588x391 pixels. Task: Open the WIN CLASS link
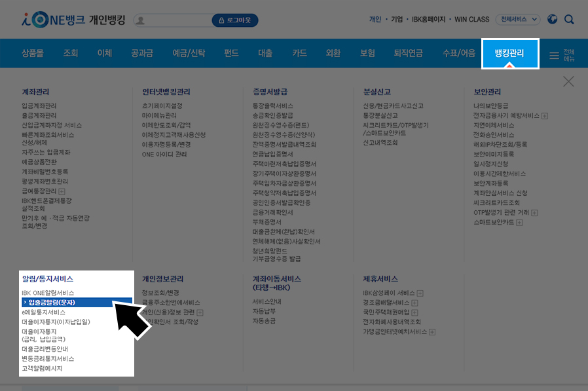click(471, 19)
